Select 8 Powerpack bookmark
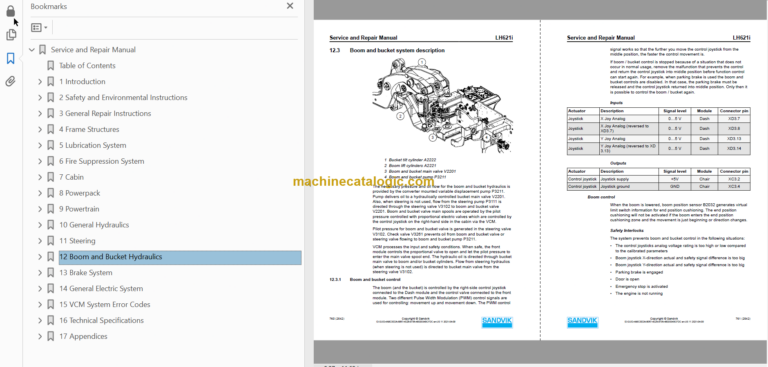Viewport: 768px width, 367px height. click(79, 193)
